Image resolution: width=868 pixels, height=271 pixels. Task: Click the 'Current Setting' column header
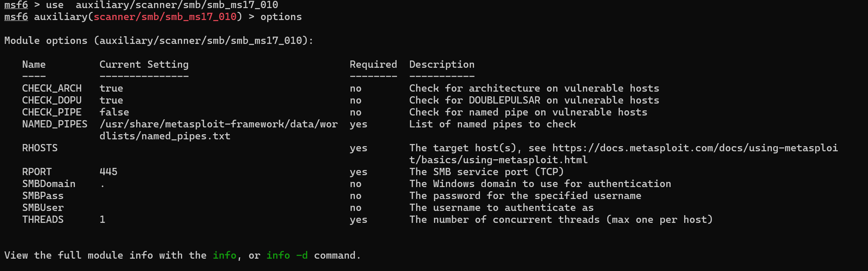click(144, 65)
